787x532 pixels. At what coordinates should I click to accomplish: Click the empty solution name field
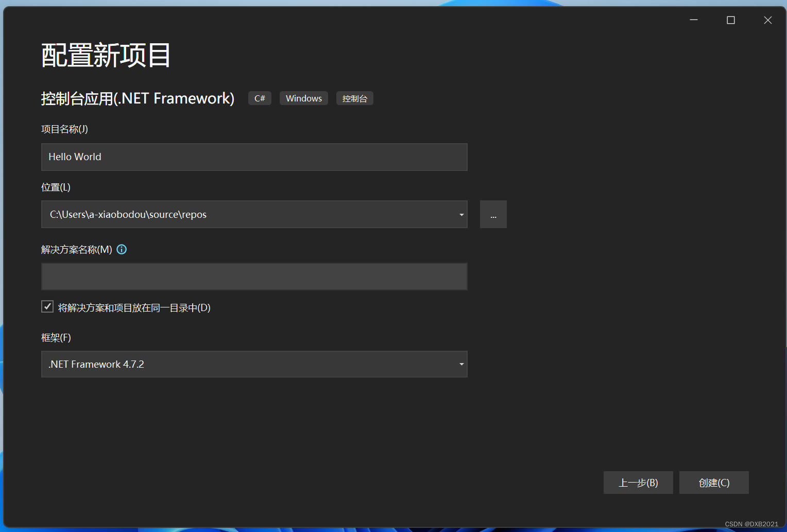[254, 277]
